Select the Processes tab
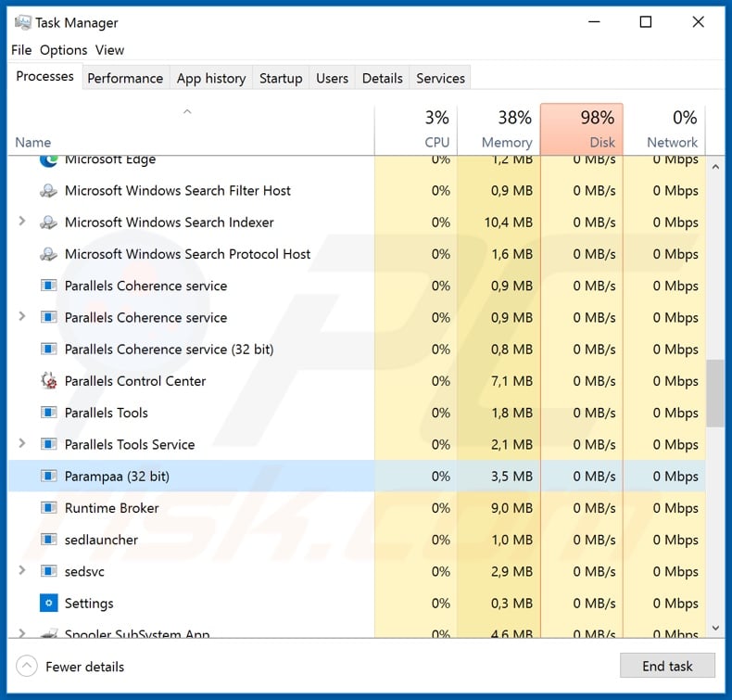This screenshot has height=700, width=732. tap(44, 76)
